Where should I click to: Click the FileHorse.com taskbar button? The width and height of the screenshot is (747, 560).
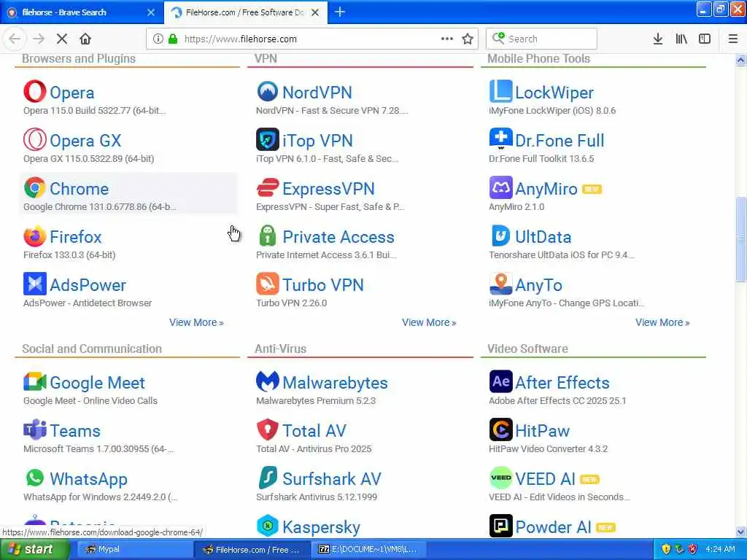(252, 550)
